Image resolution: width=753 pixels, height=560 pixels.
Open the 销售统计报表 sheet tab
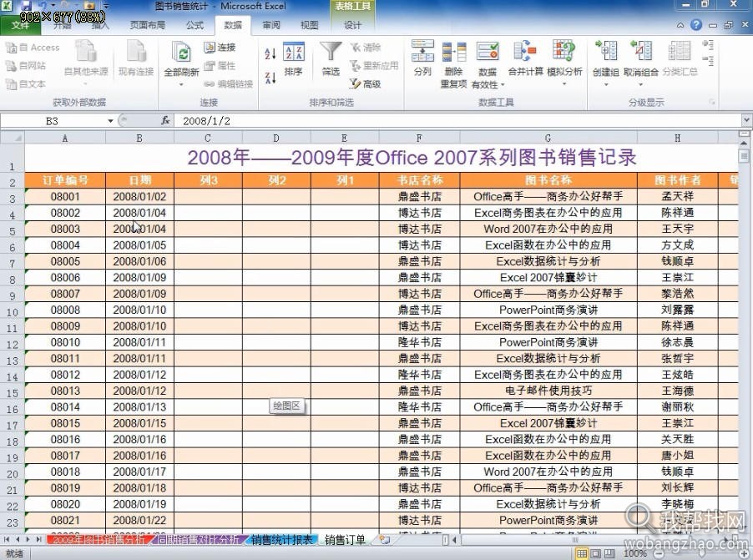coord(282,540)
